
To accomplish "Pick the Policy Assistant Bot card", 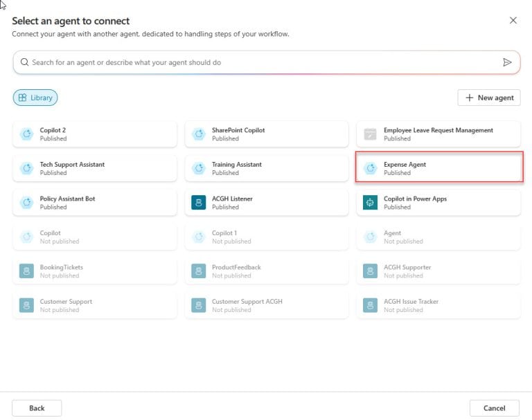I will [95, 203].
